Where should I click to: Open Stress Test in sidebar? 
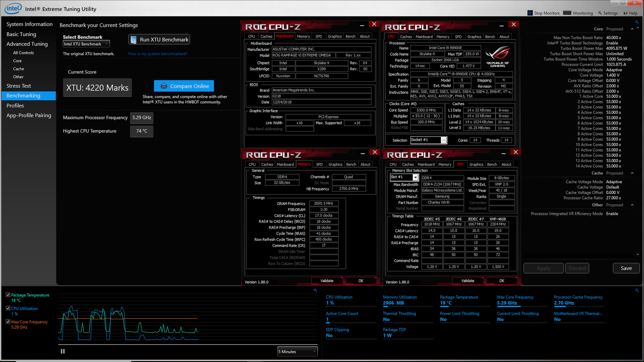click(x=18, y=86)
